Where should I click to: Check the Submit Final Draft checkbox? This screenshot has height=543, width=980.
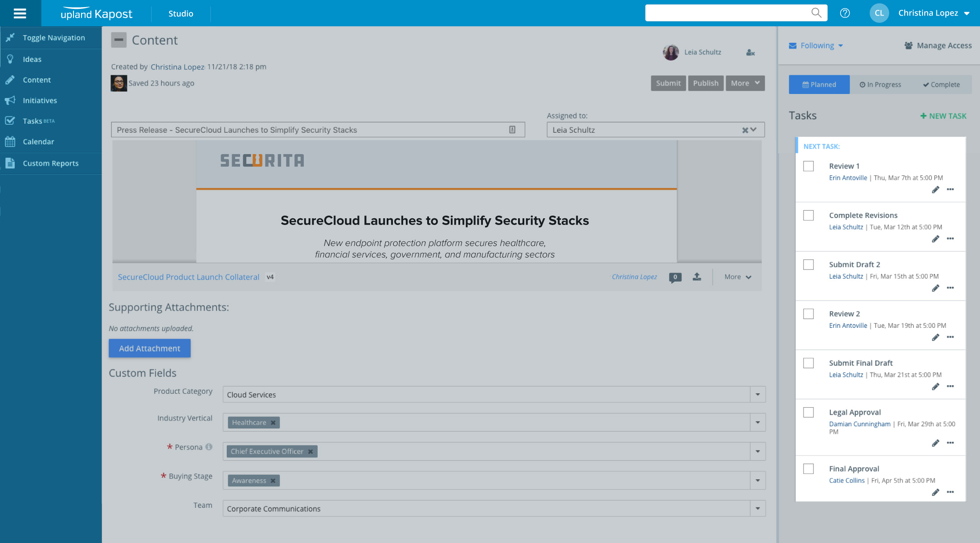[808, 363]
